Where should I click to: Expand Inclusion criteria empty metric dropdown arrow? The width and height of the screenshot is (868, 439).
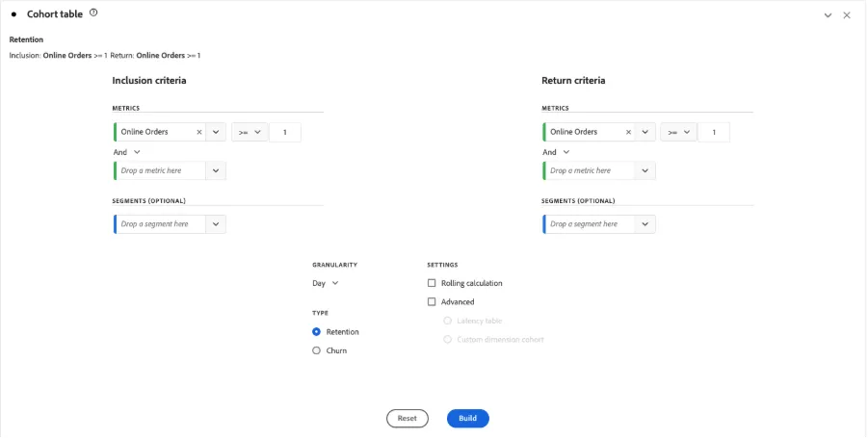216,170
